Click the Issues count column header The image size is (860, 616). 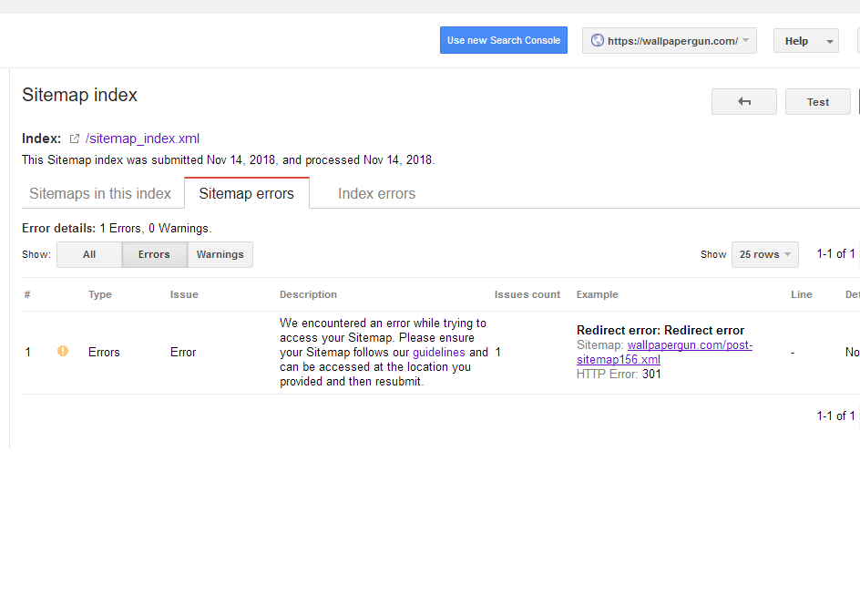527,294
